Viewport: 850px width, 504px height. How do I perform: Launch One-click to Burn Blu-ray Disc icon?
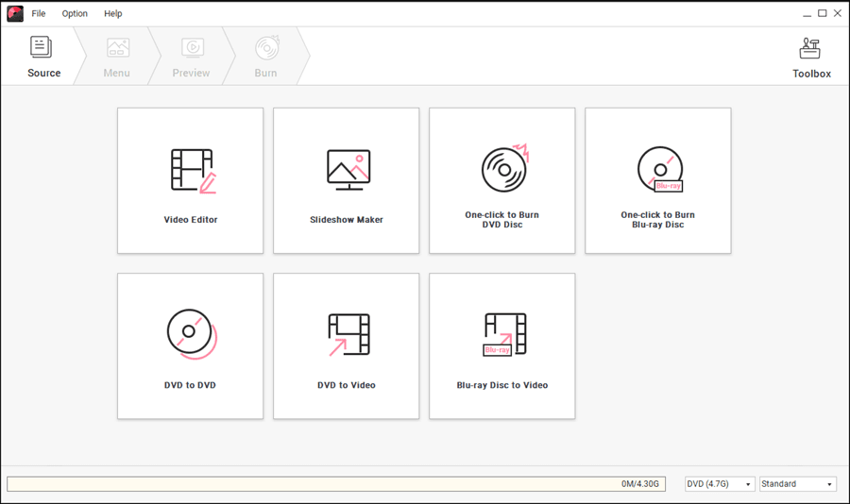coord(660,170)
